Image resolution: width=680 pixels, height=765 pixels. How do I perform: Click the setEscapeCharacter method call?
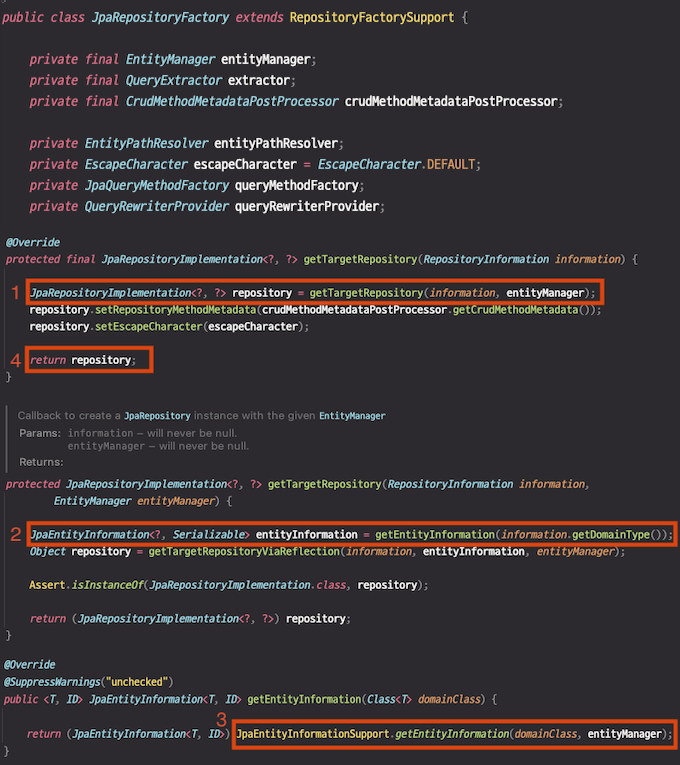(x=149, y=326)
